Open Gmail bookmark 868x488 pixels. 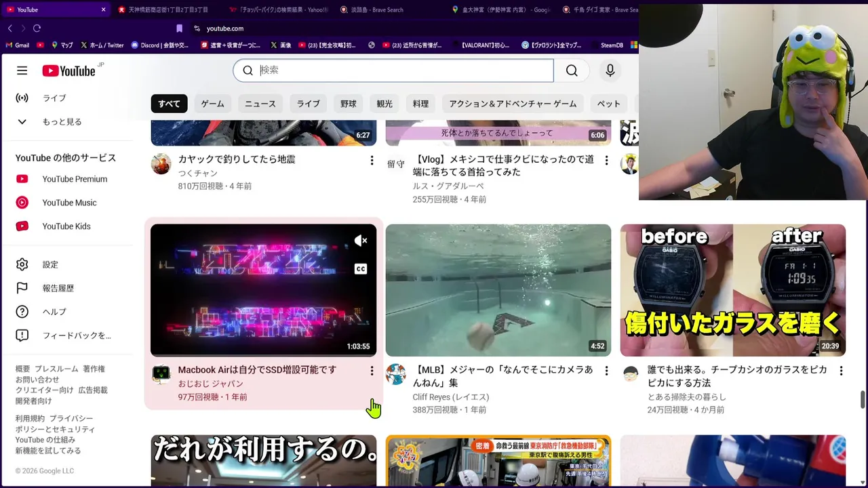[17, 45]
